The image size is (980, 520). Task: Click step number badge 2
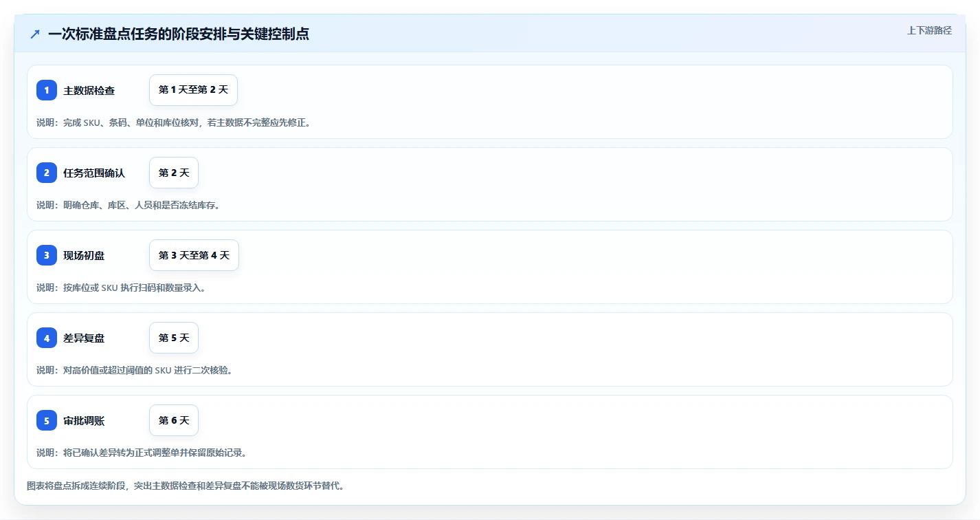coord(47,173)
